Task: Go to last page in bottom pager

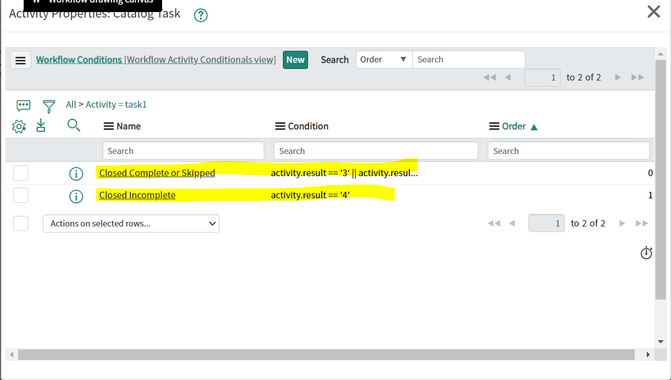Action: (641, 223)
